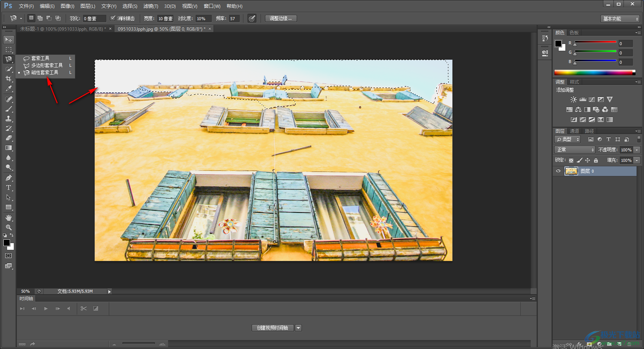Toggle lock transparent pixels

571,160
